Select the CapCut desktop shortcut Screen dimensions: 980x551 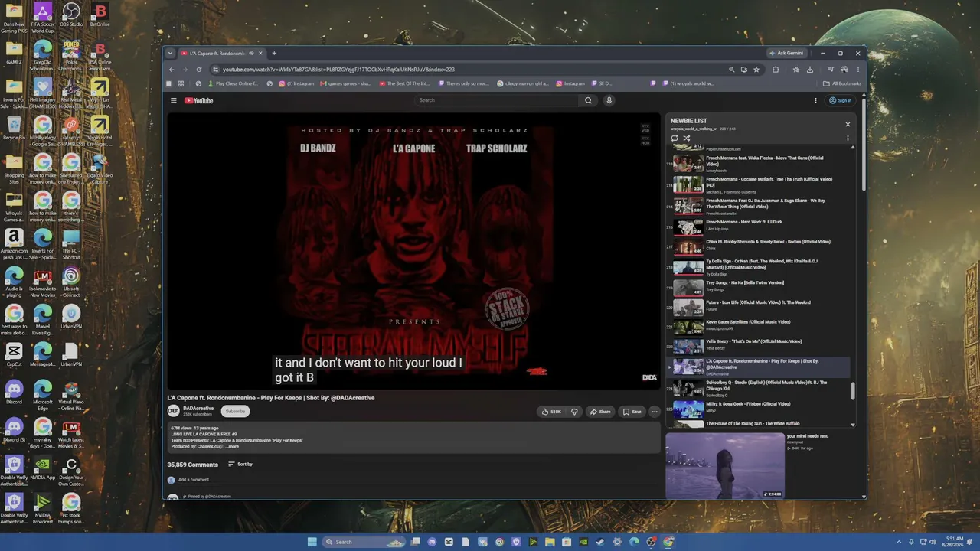[15, 354]
